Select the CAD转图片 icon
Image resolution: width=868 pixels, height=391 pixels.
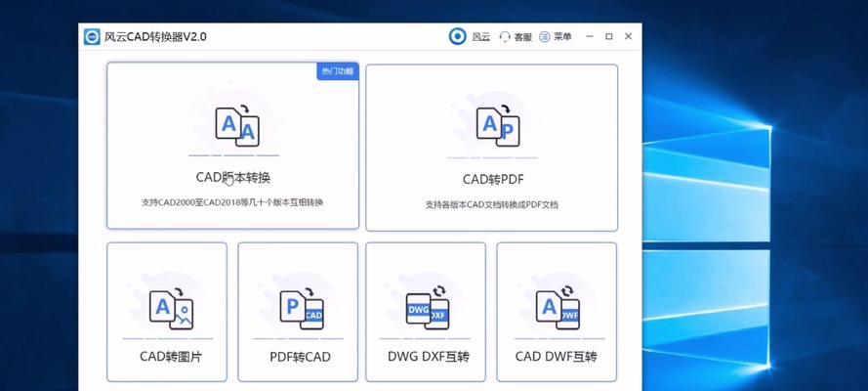[x=171, y=310]
